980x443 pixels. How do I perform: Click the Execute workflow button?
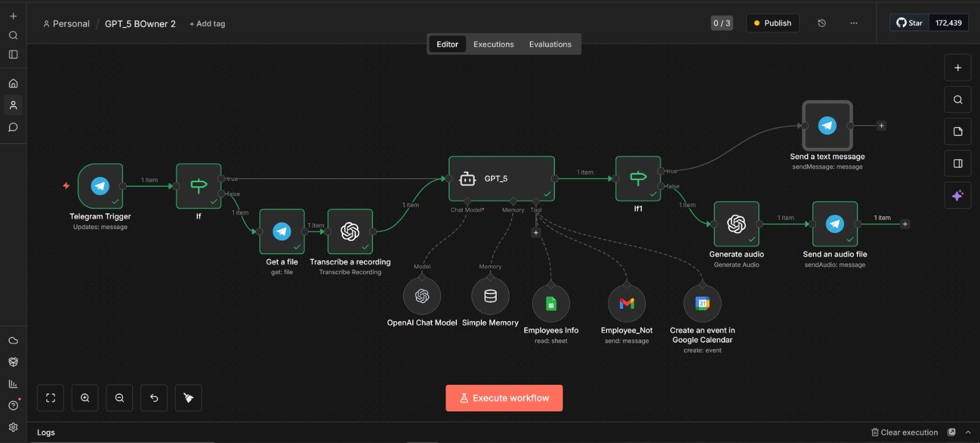click(x=503, y=398)
